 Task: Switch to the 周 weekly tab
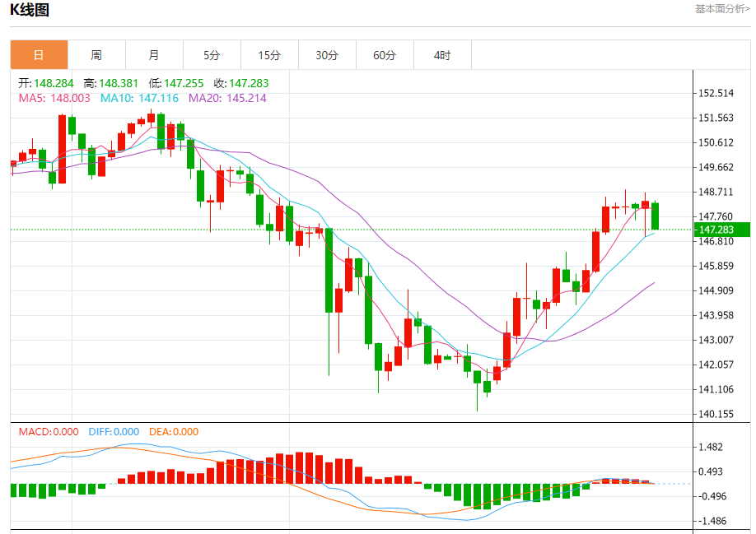[96, 55]
